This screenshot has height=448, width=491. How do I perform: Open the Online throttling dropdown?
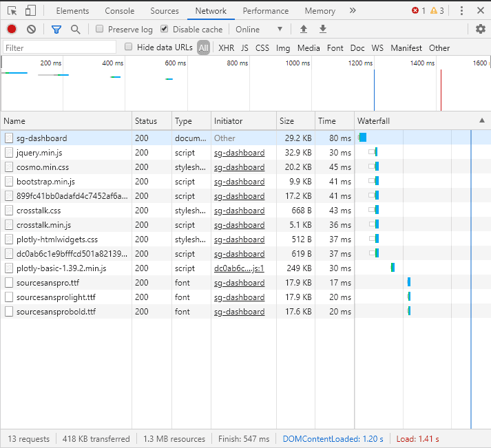point(259,30)
